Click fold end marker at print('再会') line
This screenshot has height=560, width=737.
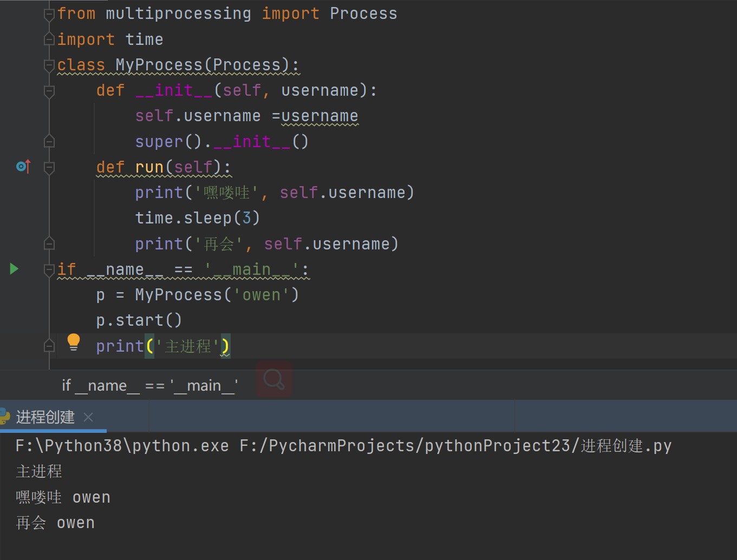49,244
